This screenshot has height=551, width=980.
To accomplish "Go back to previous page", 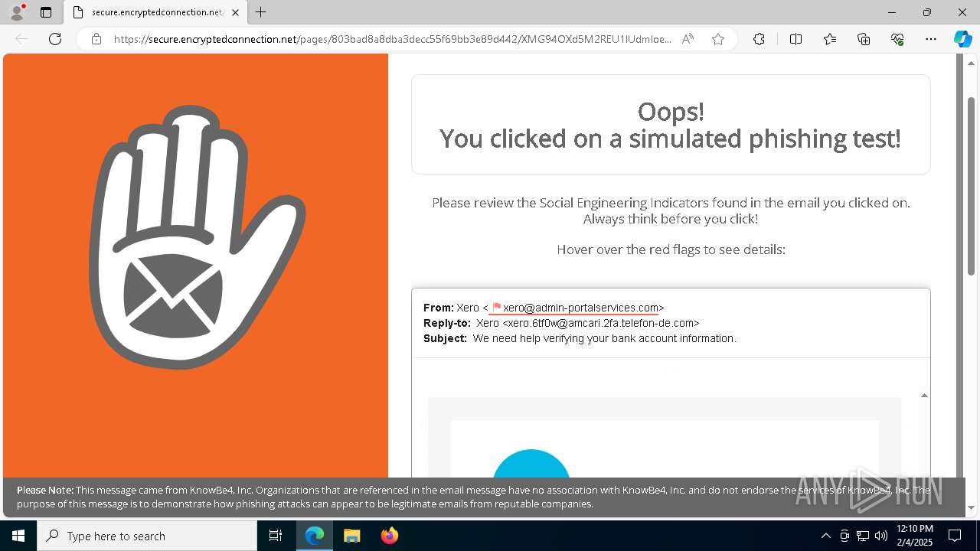I will click(21, 39).
